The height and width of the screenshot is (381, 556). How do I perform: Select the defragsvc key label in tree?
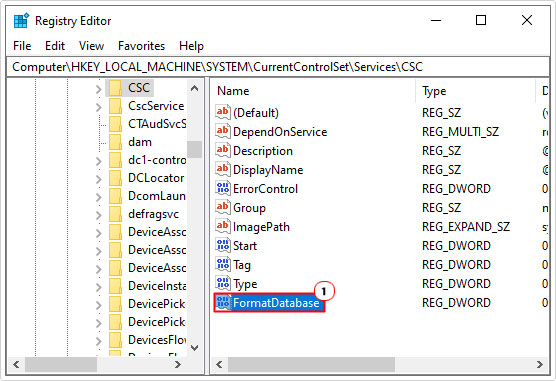coord(154,214)
